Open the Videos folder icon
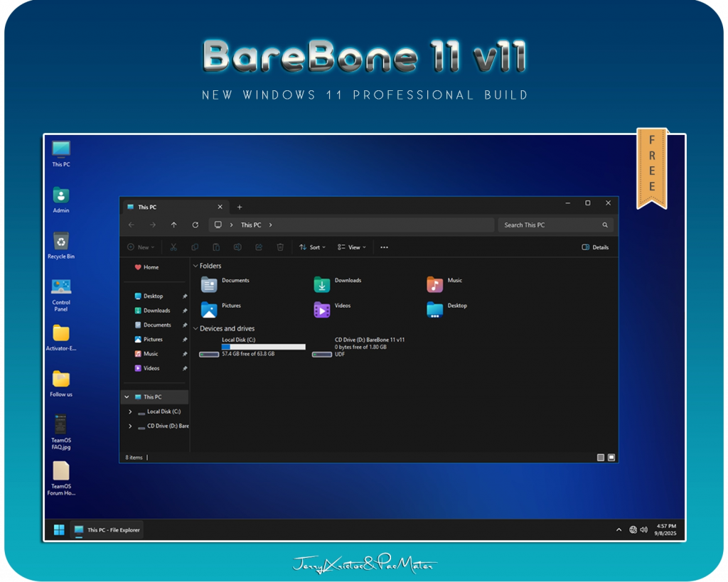Image resolution: width=728 pixels, height=582 pixels. click(322, 310)
